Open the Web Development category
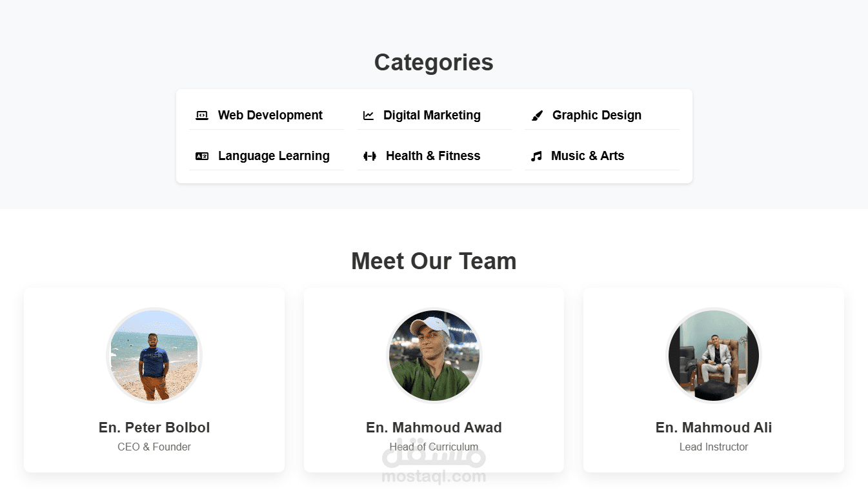This screenshot has height=495, width=868. [x=270, y=116]
